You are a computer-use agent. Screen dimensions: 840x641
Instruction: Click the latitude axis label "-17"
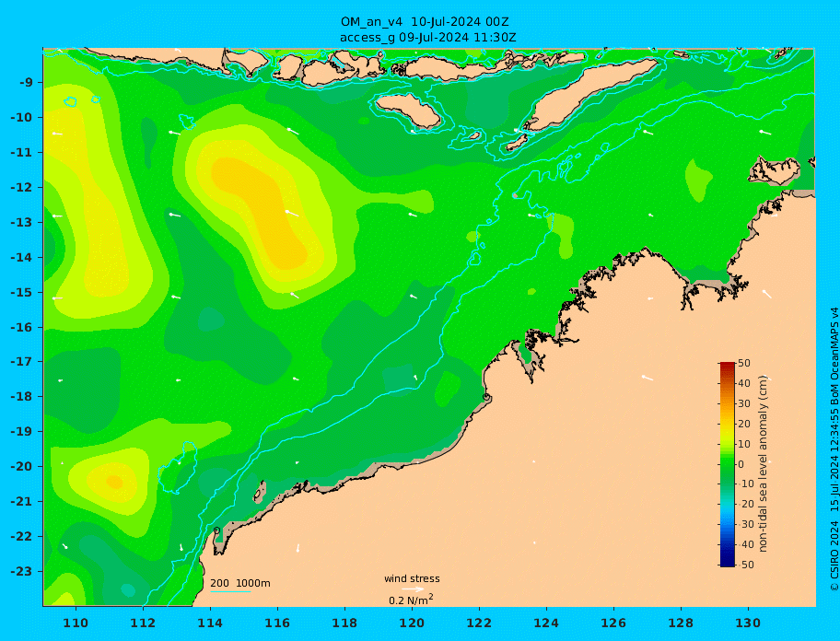(22, 362)
